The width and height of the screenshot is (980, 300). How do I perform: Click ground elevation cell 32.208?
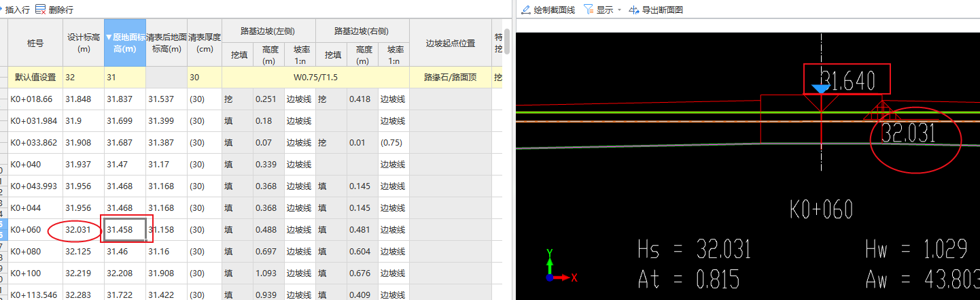[125, 273]
